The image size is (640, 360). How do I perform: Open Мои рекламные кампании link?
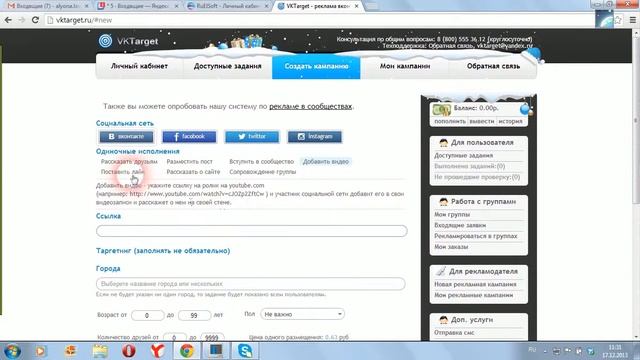pyautogui.click(x=473, y=295)
